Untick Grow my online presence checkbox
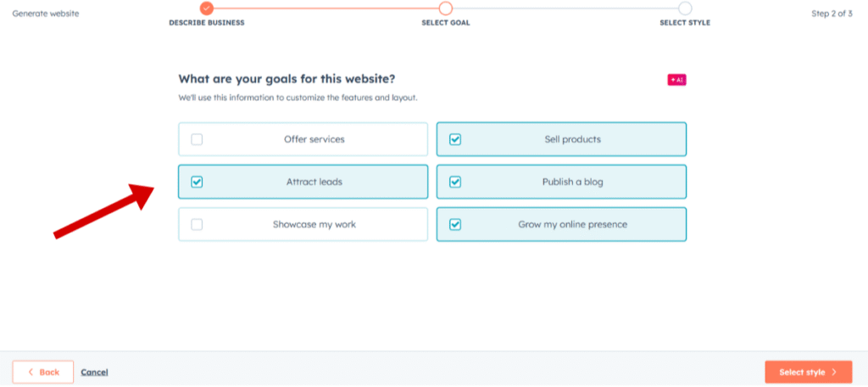The width and height of the screenshot is (868, 387). click(455, 225)
